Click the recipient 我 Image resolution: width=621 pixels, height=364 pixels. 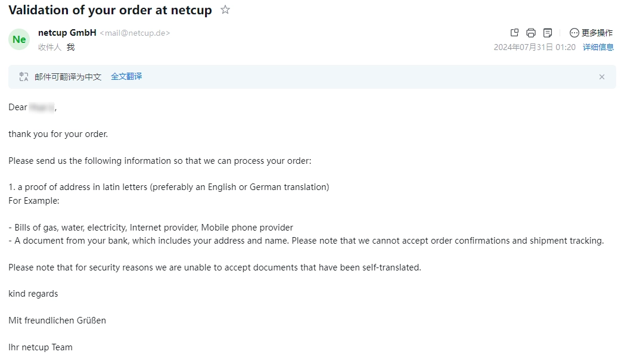[x=70, y=47]
